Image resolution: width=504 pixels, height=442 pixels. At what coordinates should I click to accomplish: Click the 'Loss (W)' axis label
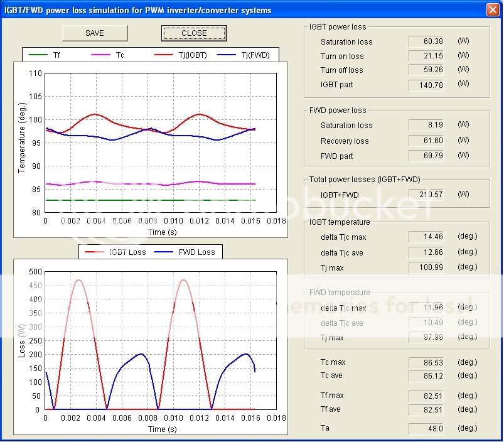[x=22, y=341]
